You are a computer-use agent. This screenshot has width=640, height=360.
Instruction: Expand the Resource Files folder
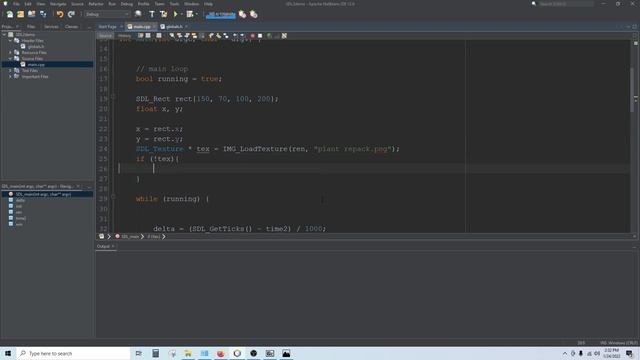tap(10, 52)
